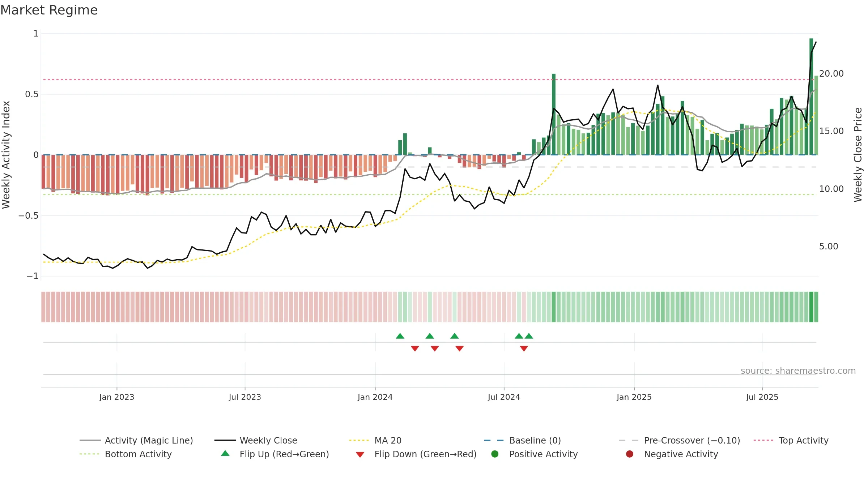Click the Negative Activity legend label
868x488 pixels.
tap(681, 454)
